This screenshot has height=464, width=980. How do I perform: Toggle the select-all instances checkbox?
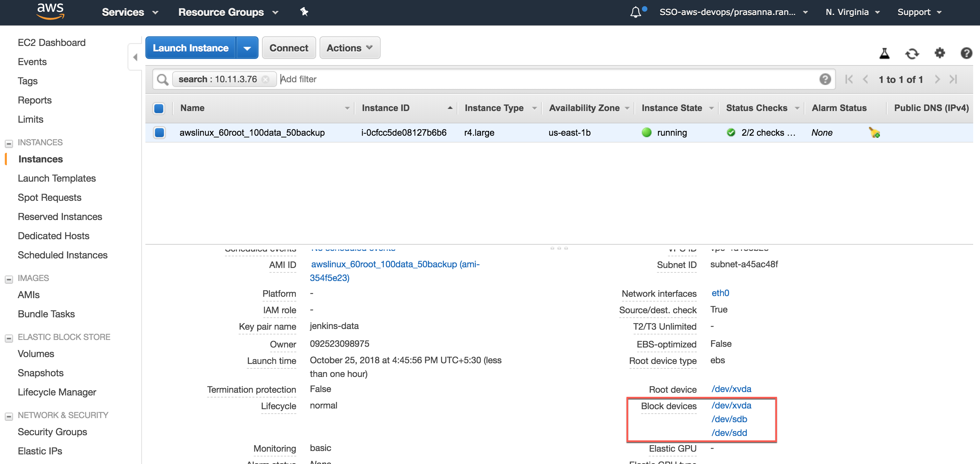tap(159, 108)
